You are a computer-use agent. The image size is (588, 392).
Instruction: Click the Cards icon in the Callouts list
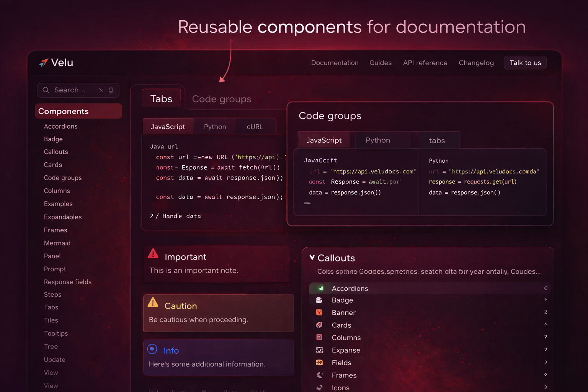pos(319,325)
